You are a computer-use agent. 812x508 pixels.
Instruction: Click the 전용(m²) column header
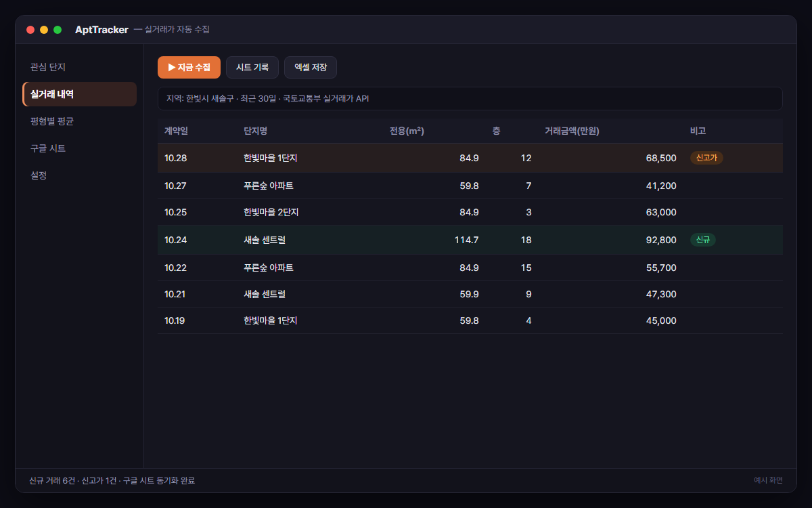[x=407, y=131]
